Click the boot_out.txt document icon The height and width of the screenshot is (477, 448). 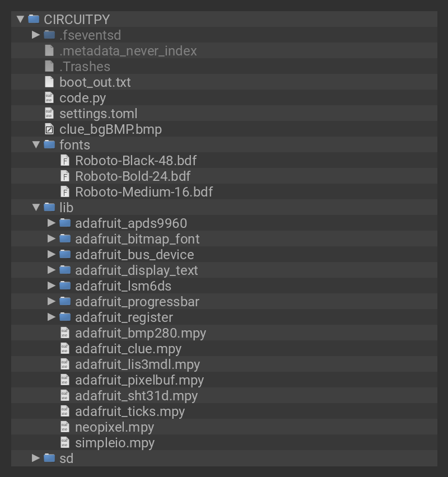click(49, 82)
